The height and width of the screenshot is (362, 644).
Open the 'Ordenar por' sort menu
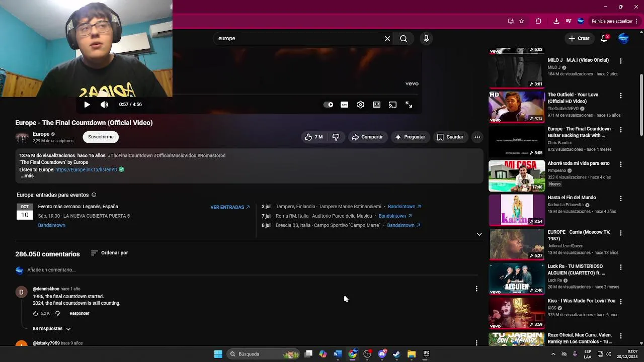(109, 253)
